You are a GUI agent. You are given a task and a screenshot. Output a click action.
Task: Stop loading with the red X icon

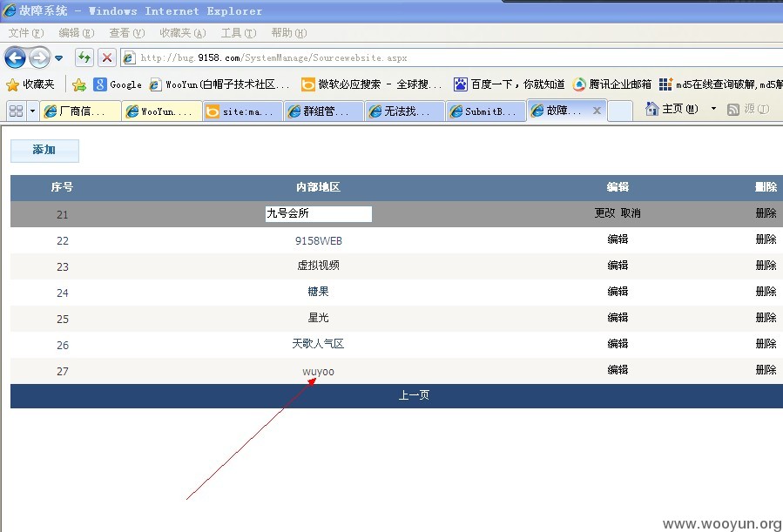[106, 57]
